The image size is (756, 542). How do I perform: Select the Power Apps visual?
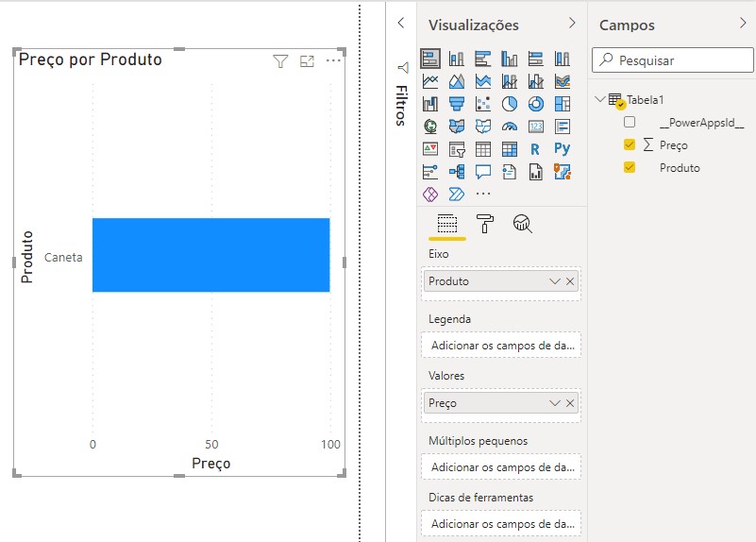(430, 194)
